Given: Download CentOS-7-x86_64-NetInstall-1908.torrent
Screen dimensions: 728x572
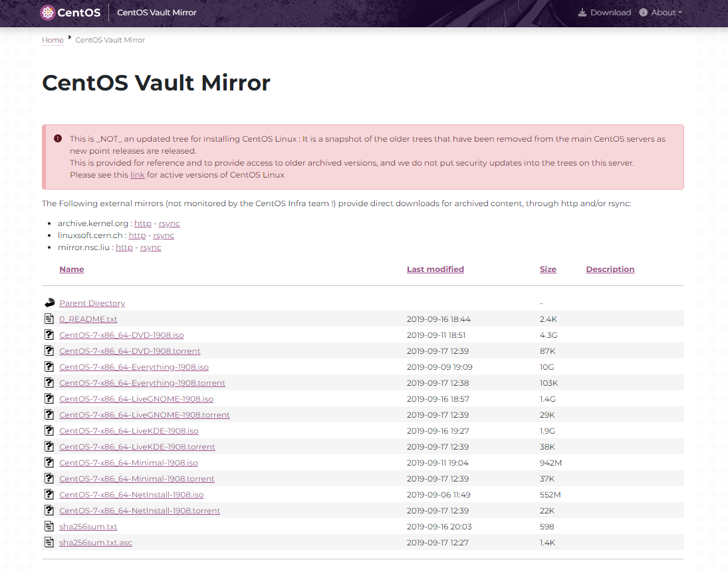Looking at the screenshot, I should (x=140, y=511).
